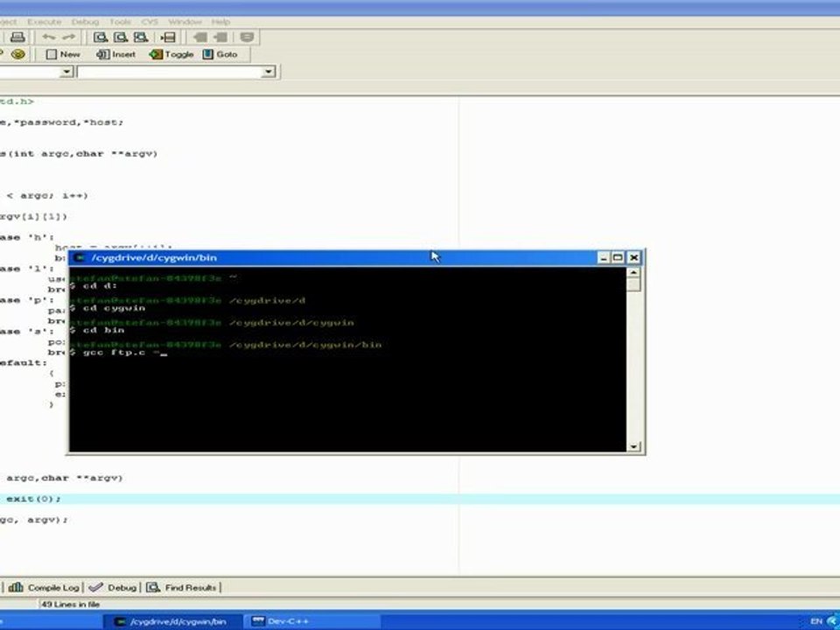Click the case 's': code line

tap(27, 332)
